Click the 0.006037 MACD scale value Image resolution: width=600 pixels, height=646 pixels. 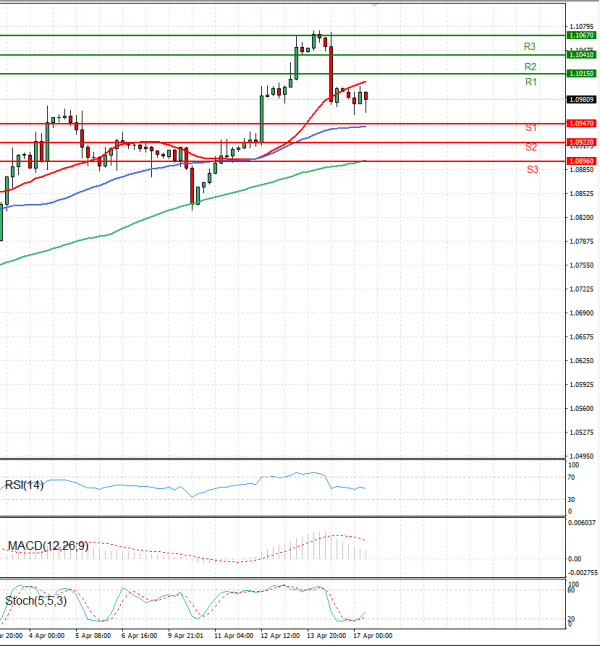(x=582, y=523)
